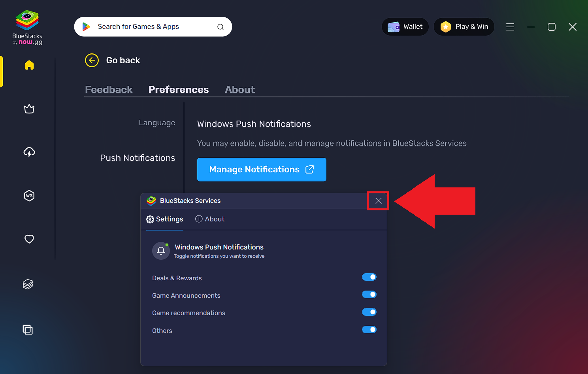Open the About tab in BlueStacks Services
The image size is (588, 374).
coord(210,219)
